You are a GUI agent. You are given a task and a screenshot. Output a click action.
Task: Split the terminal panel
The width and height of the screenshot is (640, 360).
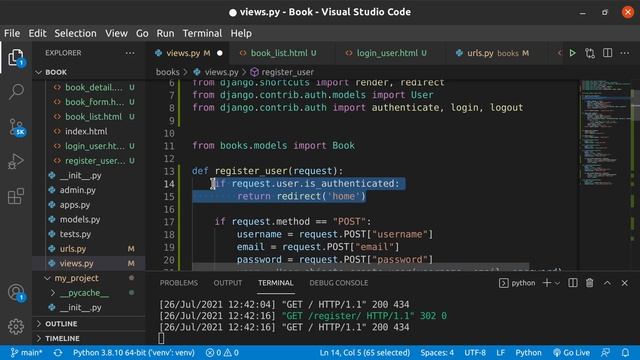pyautogui.click(x=573, y=283)
